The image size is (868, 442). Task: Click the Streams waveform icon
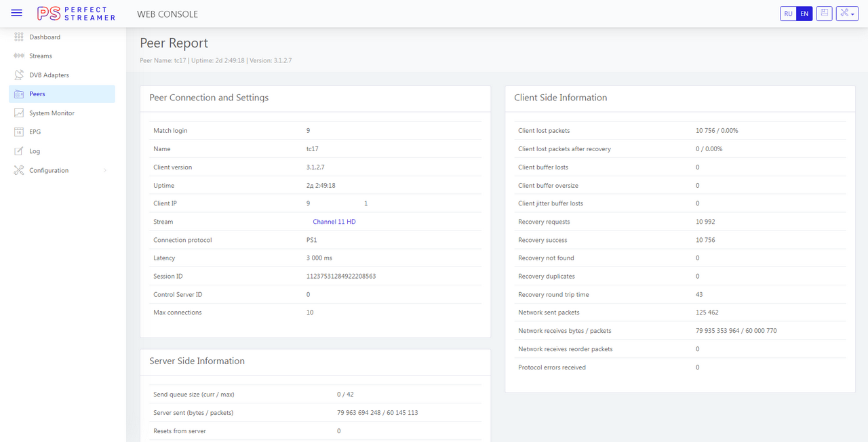point(19,56)
